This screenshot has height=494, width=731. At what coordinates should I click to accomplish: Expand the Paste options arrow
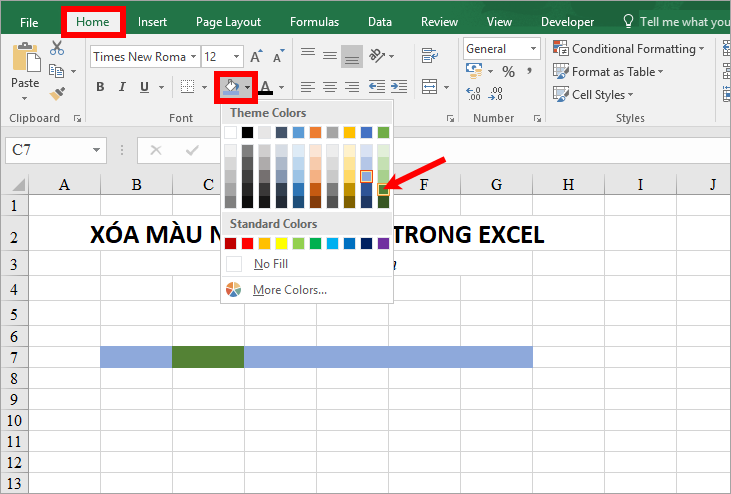pos(24,98)
